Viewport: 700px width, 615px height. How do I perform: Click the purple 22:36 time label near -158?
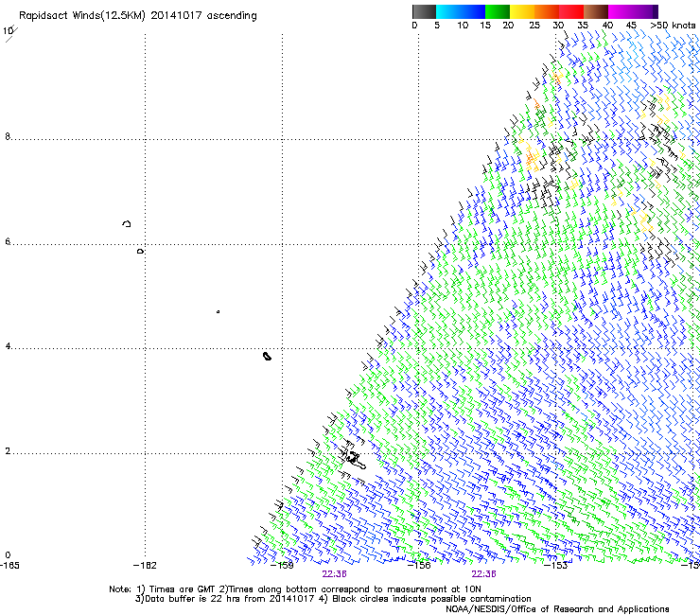(x=334, y=574)
